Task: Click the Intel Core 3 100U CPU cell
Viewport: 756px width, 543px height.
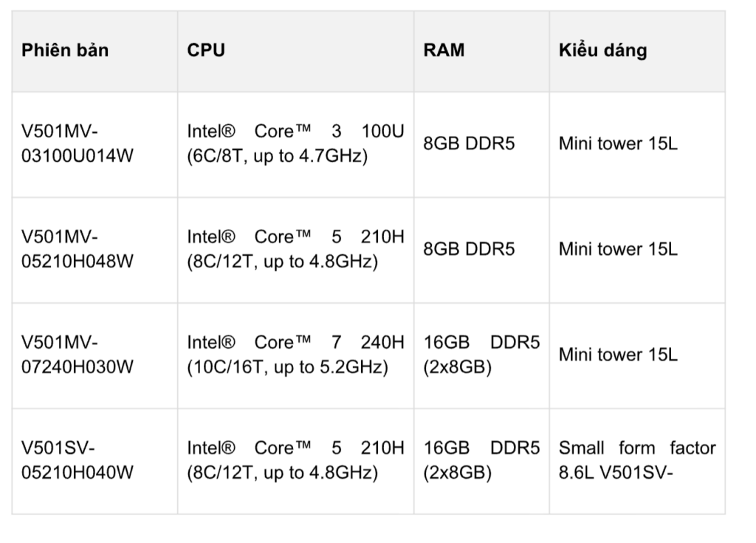Action: tap(295, 145)
